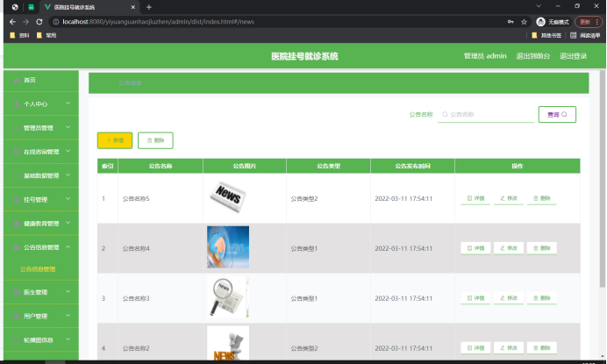
Task: Click the 查询 search button
Action: (x=557, y=114)
